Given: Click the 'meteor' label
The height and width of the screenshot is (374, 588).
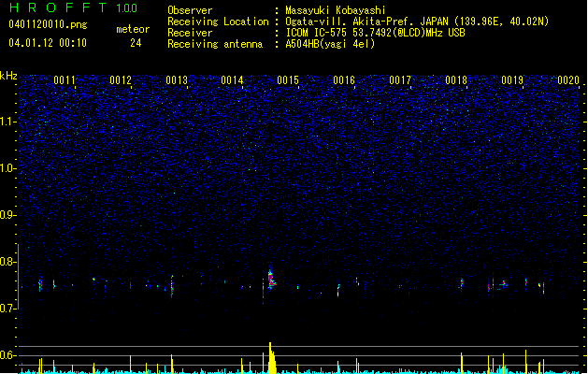Looking at the screenshot, I should pos(133,29).
